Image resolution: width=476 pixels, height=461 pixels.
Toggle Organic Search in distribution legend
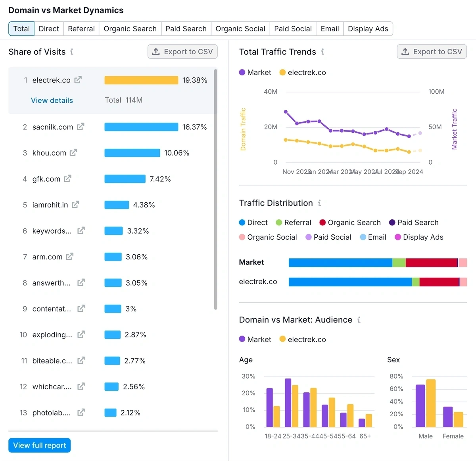coord(350,223)
